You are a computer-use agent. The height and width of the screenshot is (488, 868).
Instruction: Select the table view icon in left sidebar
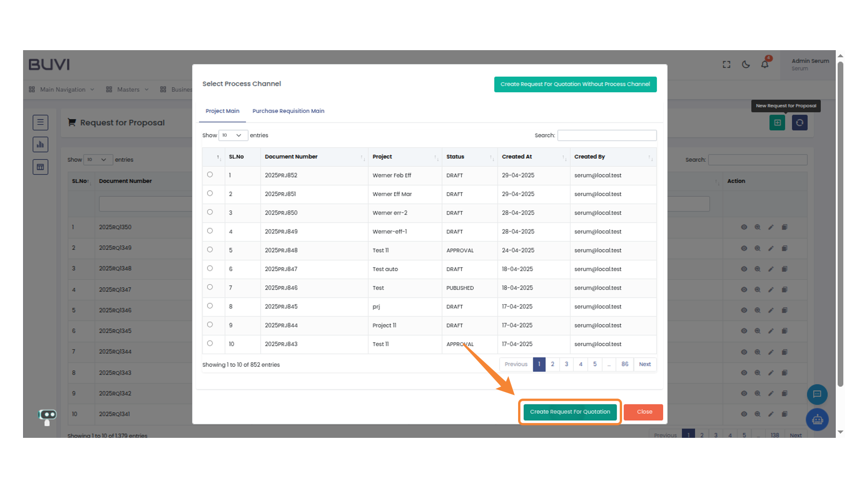[40, 167]
